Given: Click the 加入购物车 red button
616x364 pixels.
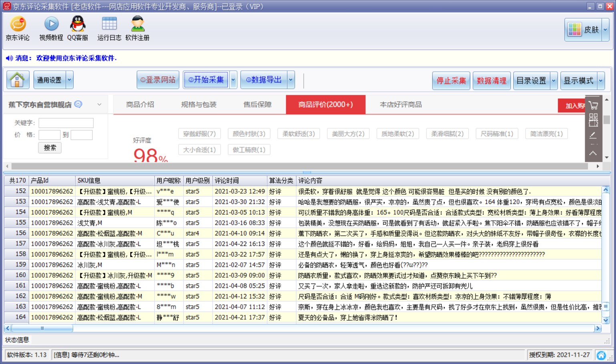Looking at the screenshot, I should 572,106.
